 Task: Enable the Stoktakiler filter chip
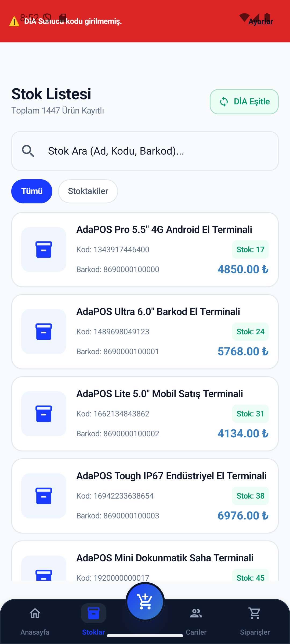click(x=88, y=191)
